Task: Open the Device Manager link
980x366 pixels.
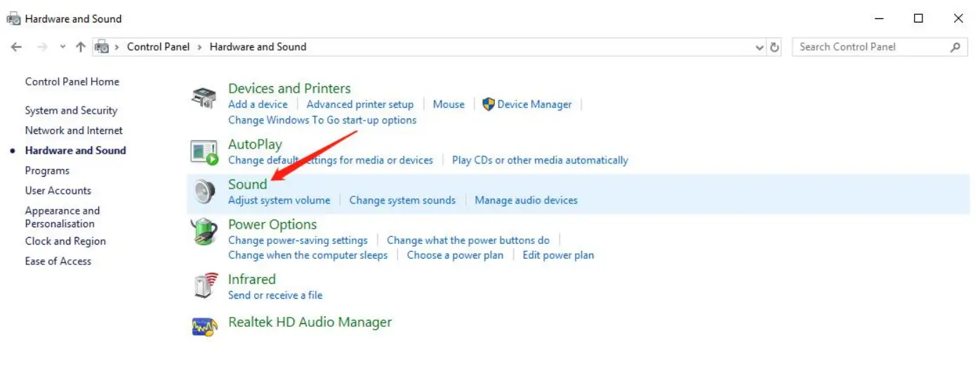Action: click(534, 104)
